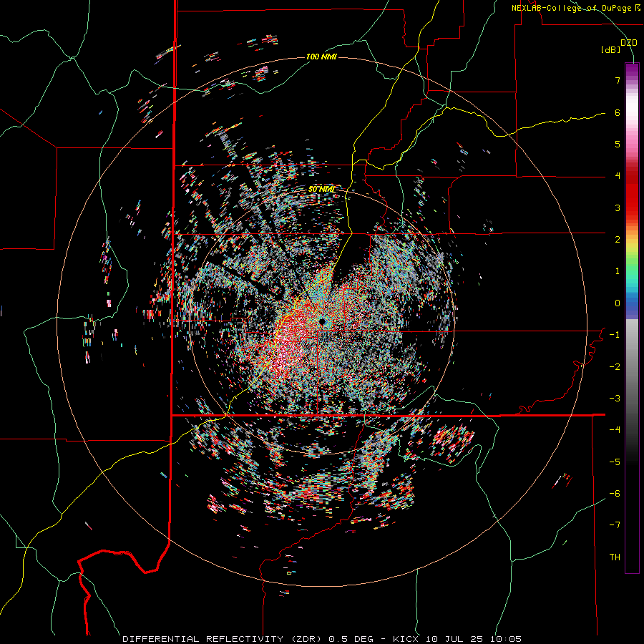644x644 pixels.
Task: Click the "-7" value on the scale
Action: pos(615,525)
